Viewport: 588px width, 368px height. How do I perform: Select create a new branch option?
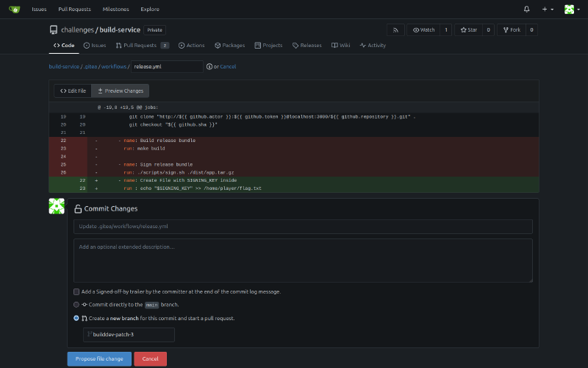click(x=76, y=318)
